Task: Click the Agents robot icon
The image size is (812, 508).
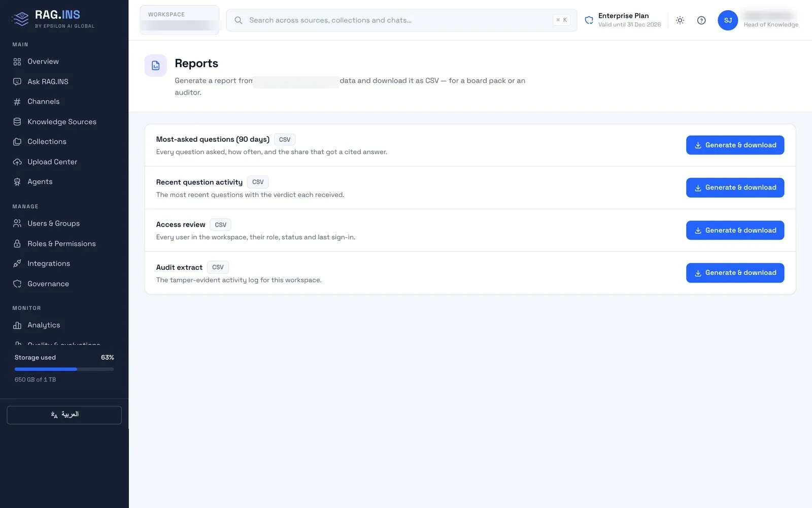Action: [x=17, y=182]
